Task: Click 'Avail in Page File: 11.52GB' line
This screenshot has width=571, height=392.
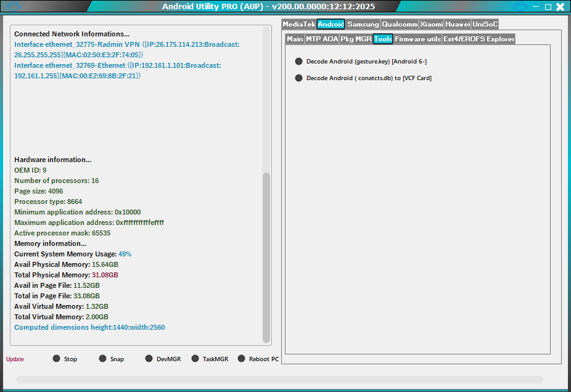Action: tap(57, 286)
